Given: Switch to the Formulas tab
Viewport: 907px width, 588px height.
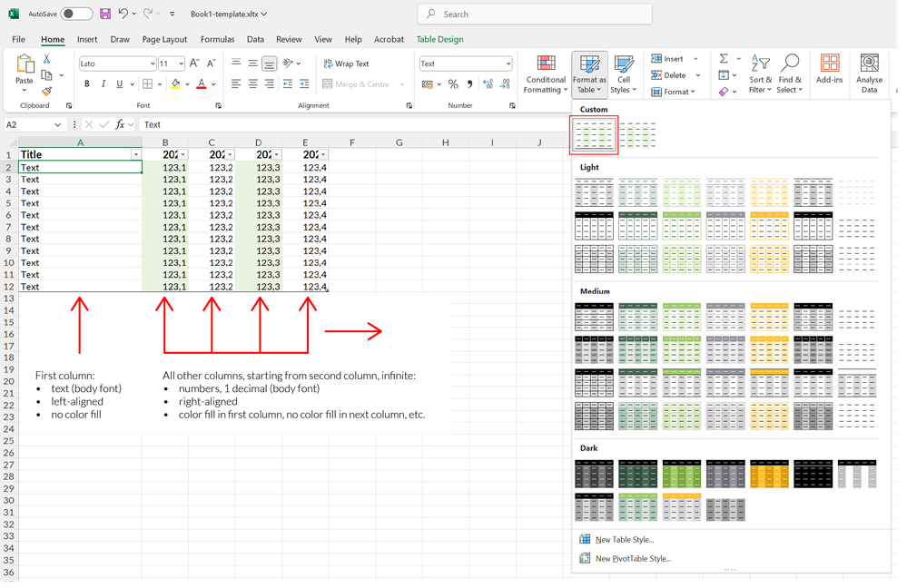Looking at the screenshot, I should [x=218, y=39].
